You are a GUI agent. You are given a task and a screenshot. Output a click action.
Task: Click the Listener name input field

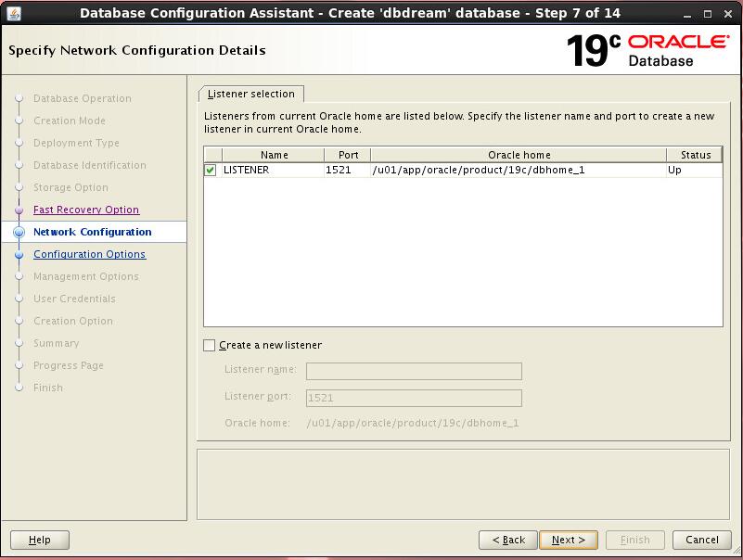[x=414, y=371]
